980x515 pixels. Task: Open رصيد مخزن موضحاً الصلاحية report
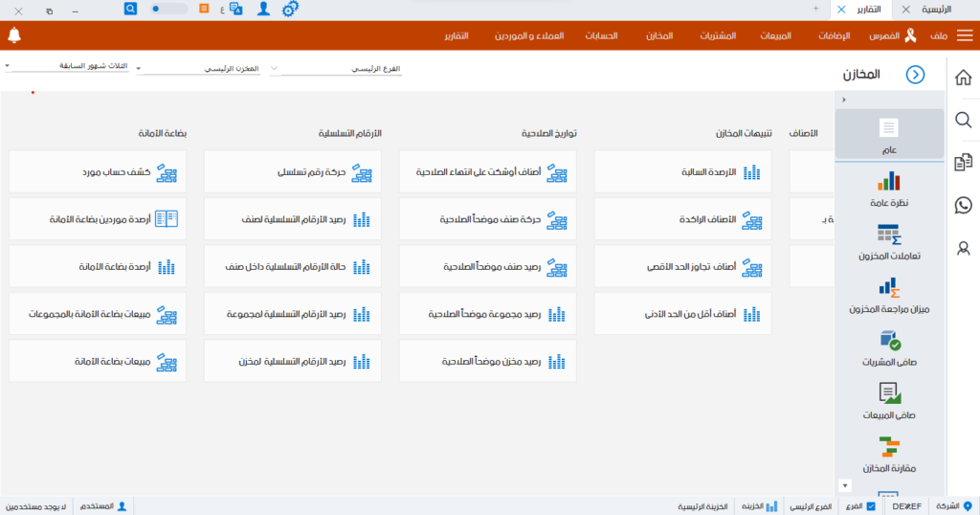coord(487,361)
